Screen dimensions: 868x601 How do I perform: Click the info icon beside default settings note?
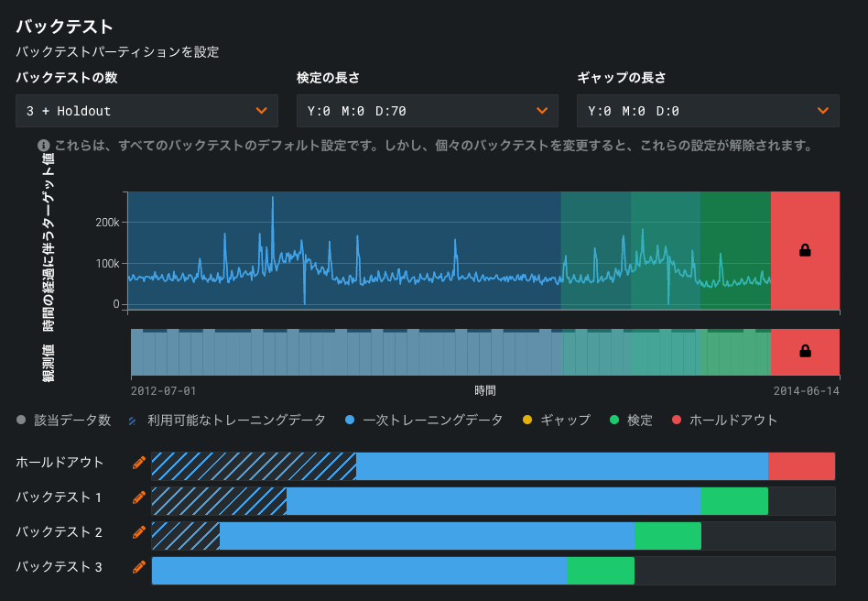(x=43, y=146)
